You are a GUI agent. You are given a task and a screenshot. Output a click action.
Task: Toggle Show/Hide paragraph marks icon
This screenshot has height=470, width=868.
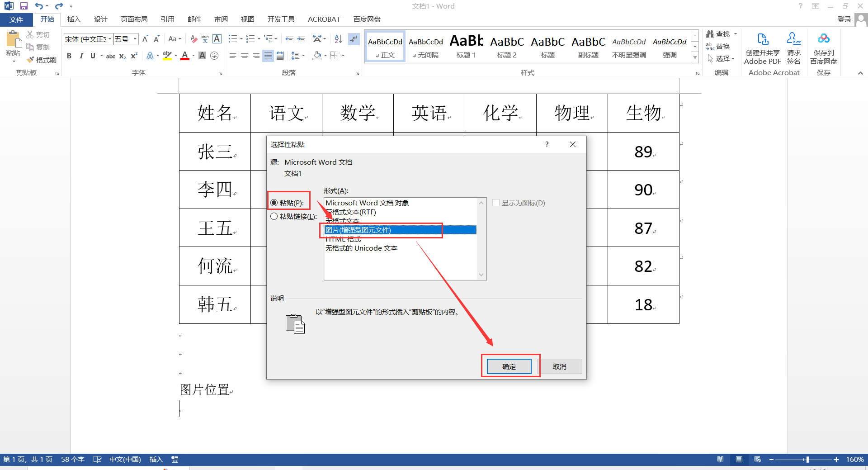[x=354, y=39]
